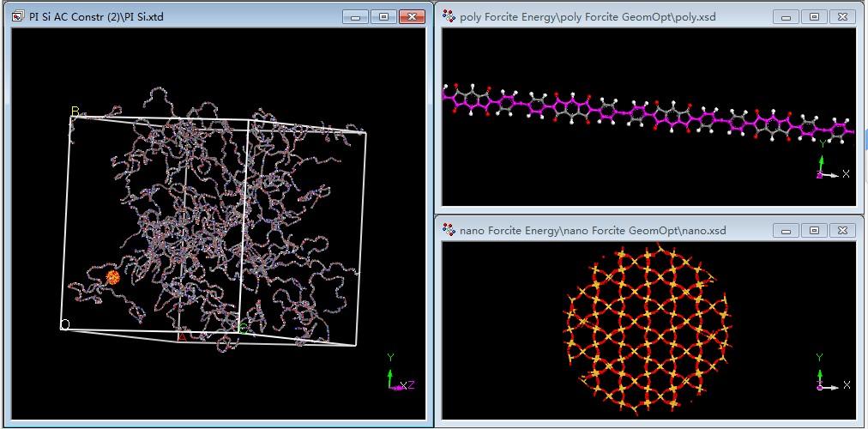Image resolution: width=868 pixels, height=429 pixels.
Task: Select the orange nanoparticle in PI Si cell
Action: click(113, 277)
